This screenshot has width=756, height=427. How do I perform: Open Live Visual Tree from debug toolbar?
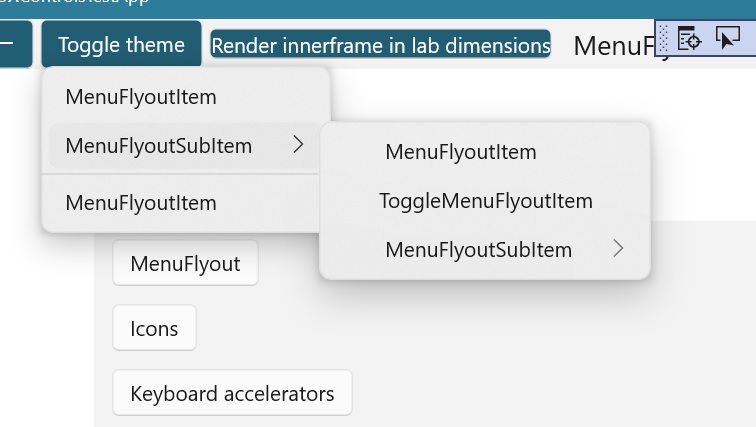click(689, 39)
